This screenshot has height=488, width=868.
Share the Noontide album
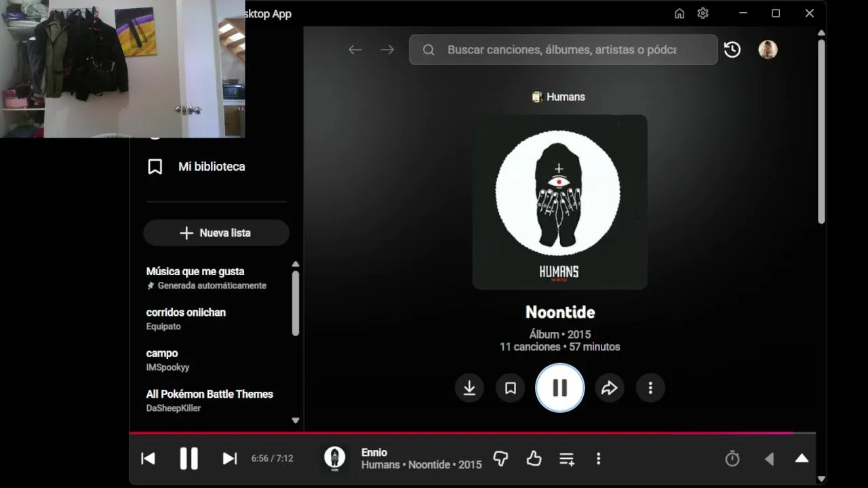[610, 388]
